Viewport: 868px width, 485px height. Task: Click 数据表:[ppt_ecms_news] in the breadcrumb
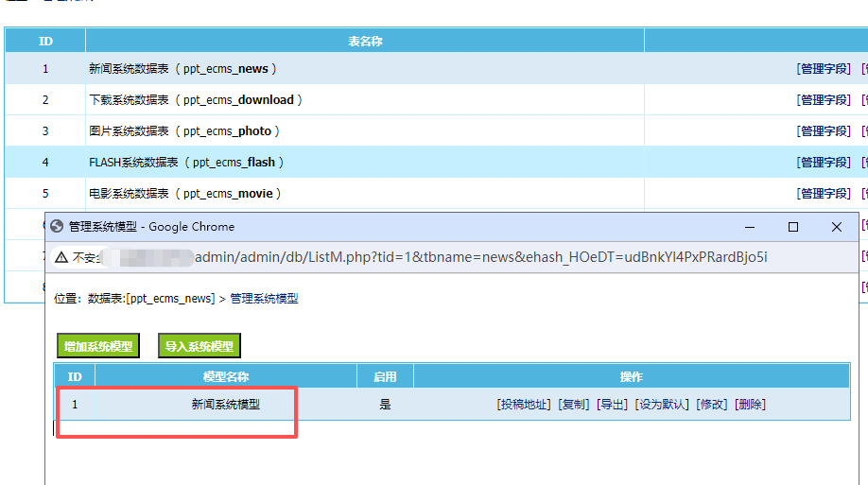tap(151, 299)
